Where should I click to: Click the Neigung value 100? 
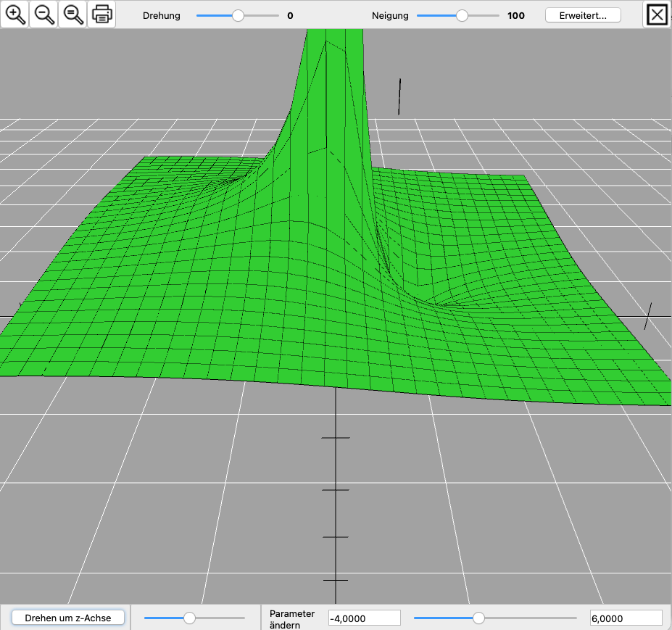(516, 15)
